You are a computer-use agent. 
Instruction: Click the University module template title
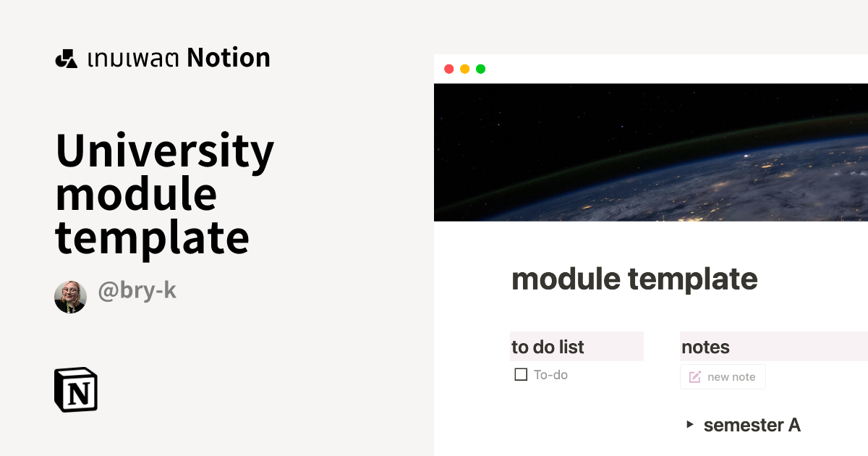(x=165, y=193)
